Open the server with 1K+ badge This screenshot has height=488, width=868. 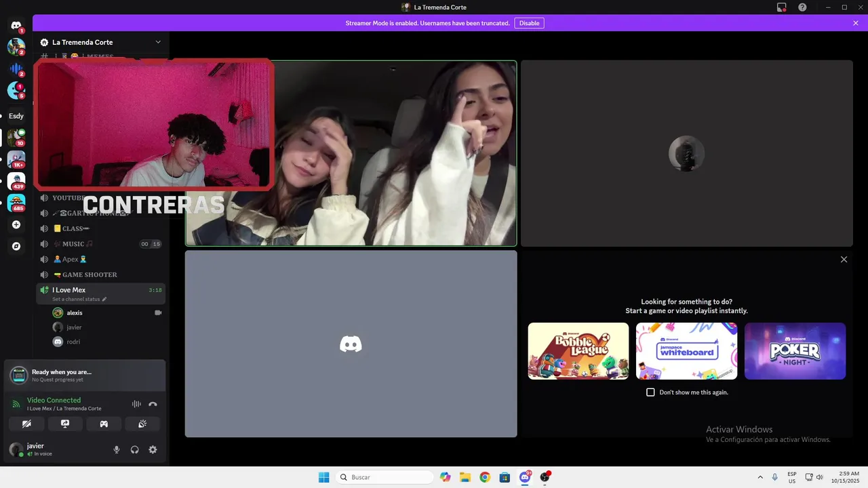click(x=16, y=159)
